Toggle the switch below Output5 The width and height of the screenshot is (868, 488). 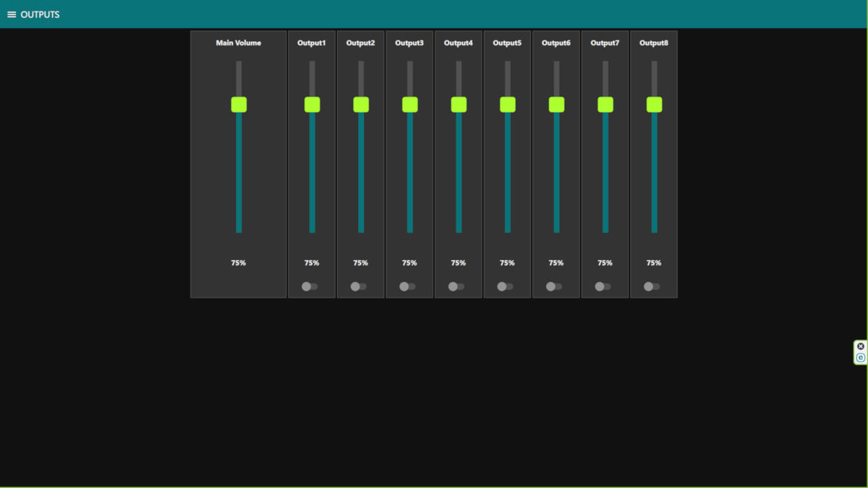click(506, 286)
